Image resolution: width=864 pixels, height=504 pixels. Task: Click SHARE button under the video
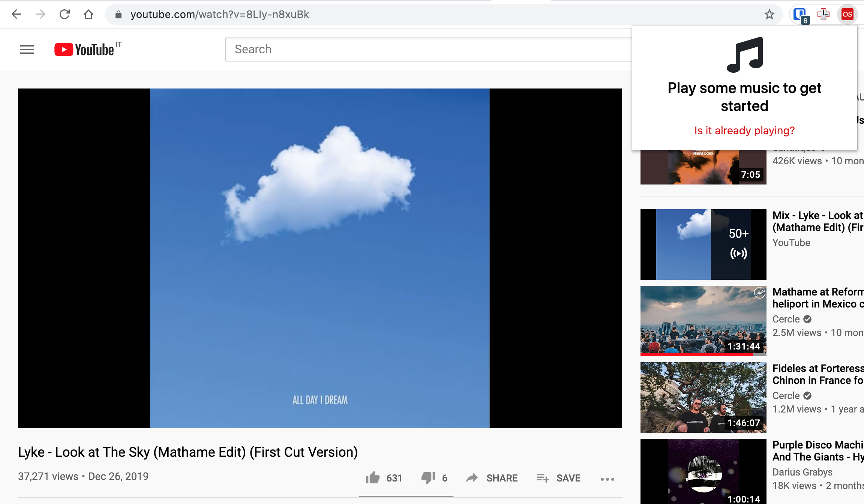point(492,478)
